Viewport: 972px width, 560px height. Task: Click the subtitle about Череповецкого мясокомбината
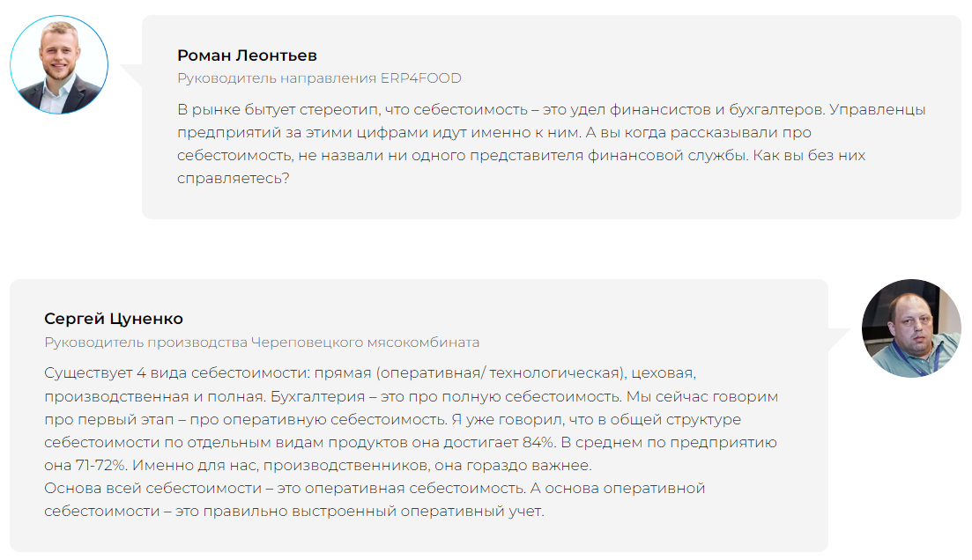[x=262, y=343]
